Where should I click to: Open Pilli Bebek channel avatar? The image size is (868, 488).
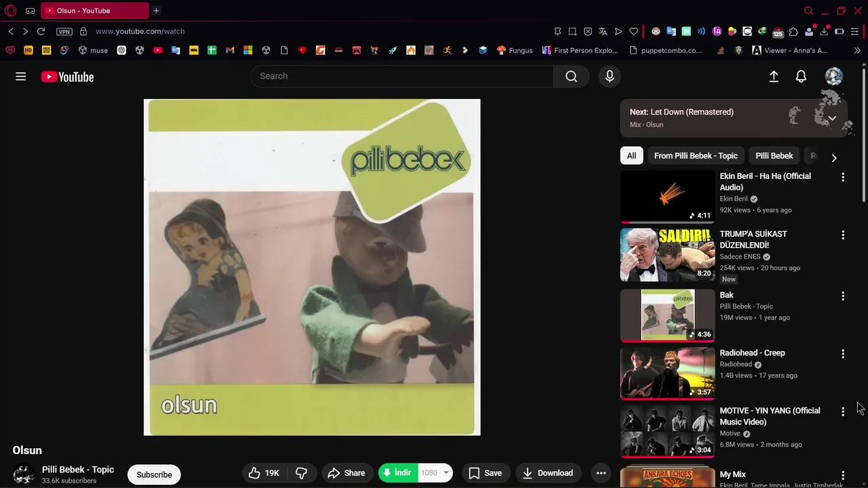tap(24, 474)
